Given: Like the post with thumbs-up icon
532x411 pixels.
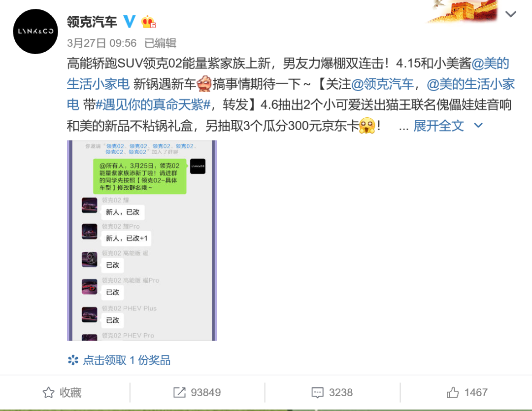Looking at the screenshot, I should coord(453,393).
